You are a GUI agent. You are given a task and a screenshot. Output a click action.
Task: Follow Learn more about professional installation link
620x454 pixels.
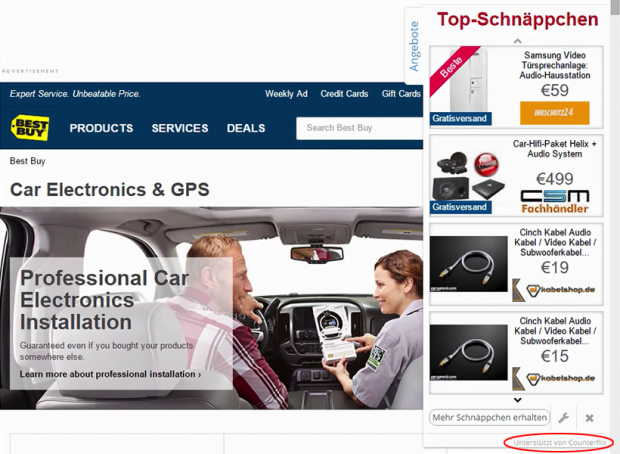110,374
